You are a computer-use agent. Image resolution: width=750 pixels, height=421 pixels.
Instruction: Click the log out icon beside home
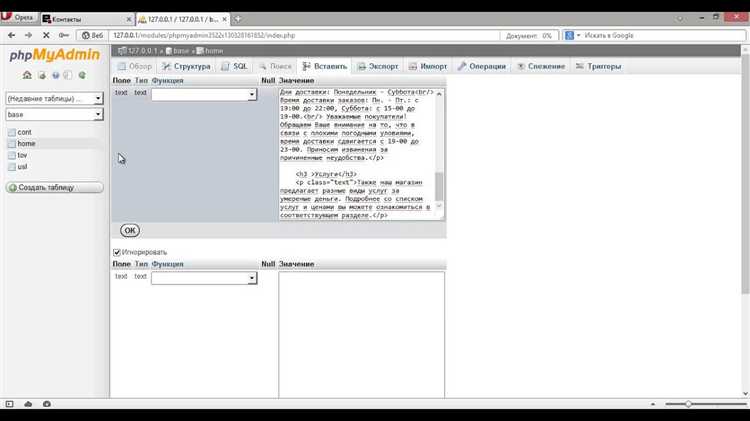click(x=42, y=75)
